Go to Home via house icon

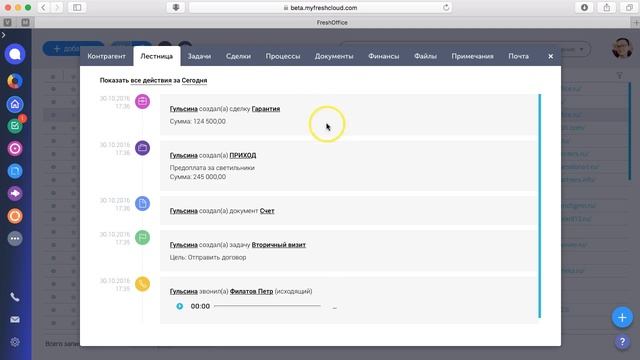[x=15, y=104]
